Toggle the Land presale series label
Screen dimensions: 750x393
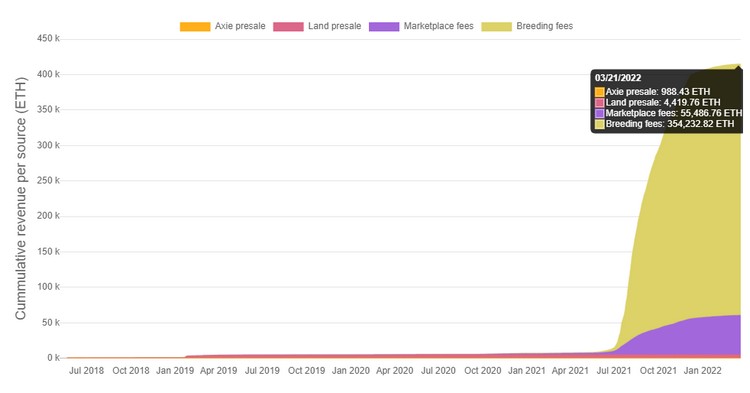click(x=334, y=26)
